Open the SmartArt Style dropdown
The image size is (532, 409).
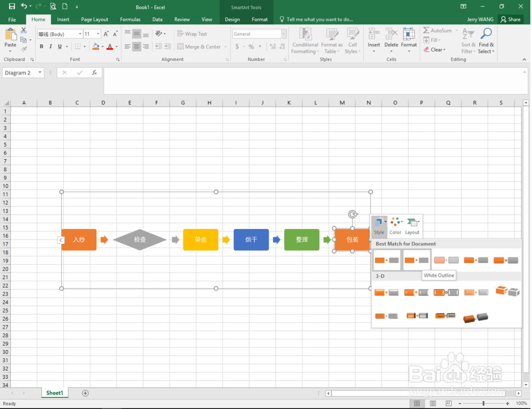coord(379,226)
